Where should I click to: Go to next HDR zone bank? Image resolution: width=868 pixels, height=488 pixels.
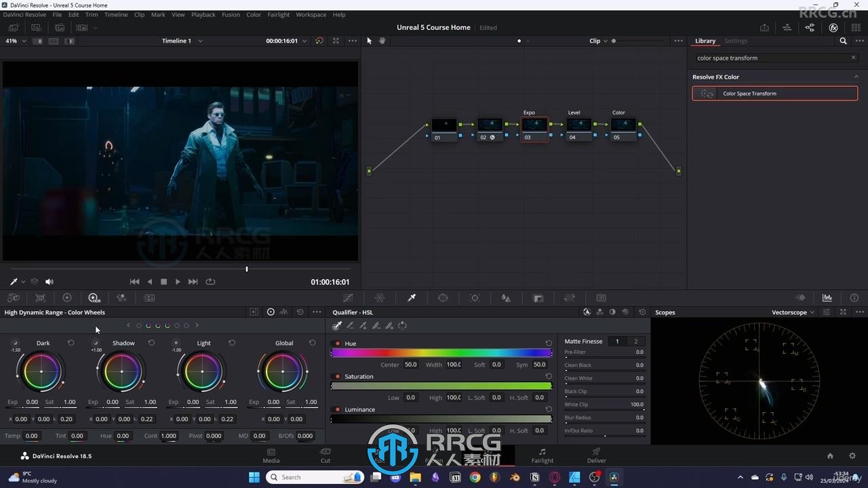tap(197, 325)
